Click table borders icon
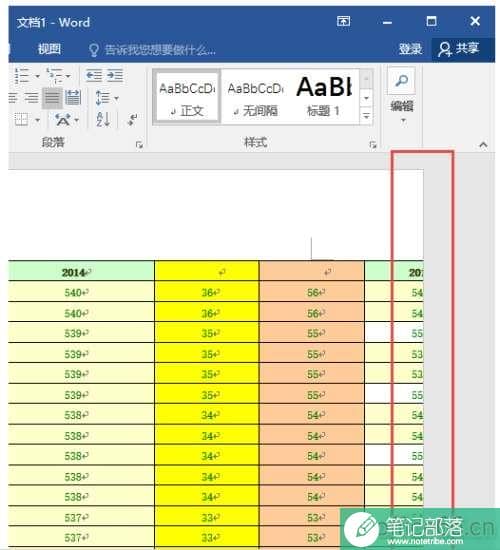Image resolution: width=500 pixels, height=550 pixels. (22, 120)
